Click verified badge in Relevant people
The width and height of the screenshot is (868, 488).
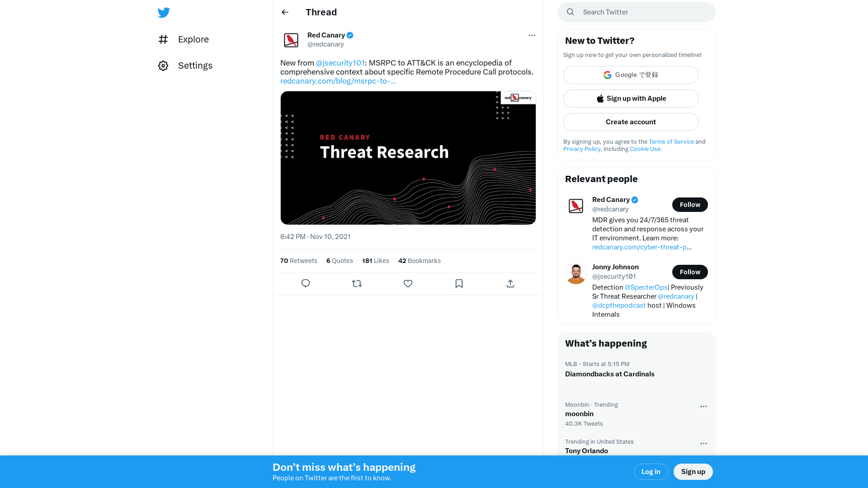coord(635,200)
